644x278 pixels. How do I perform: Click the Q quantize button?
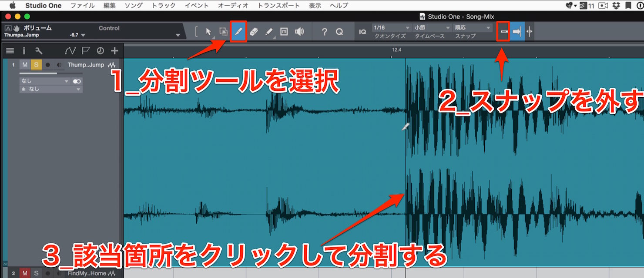click(x=339, y=32)
